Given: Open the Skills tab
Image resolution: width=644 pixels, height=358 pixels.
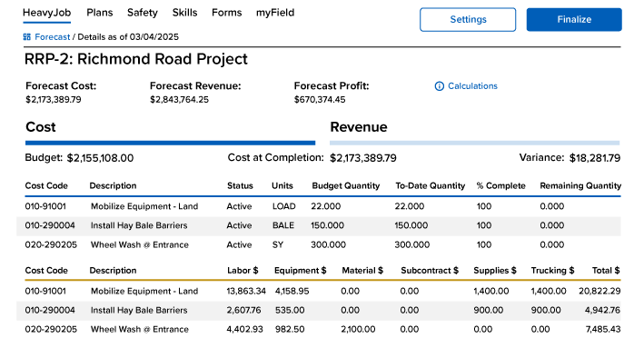Looking at the screenshot, I should tap(184, 13).
